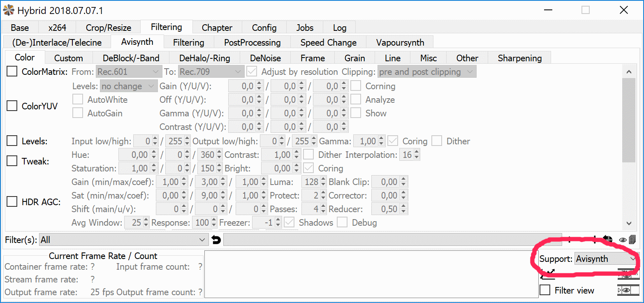Enable the ColorMatrix checkbox
The height and width of the screenshot is (303, 644).
(12, 72)
